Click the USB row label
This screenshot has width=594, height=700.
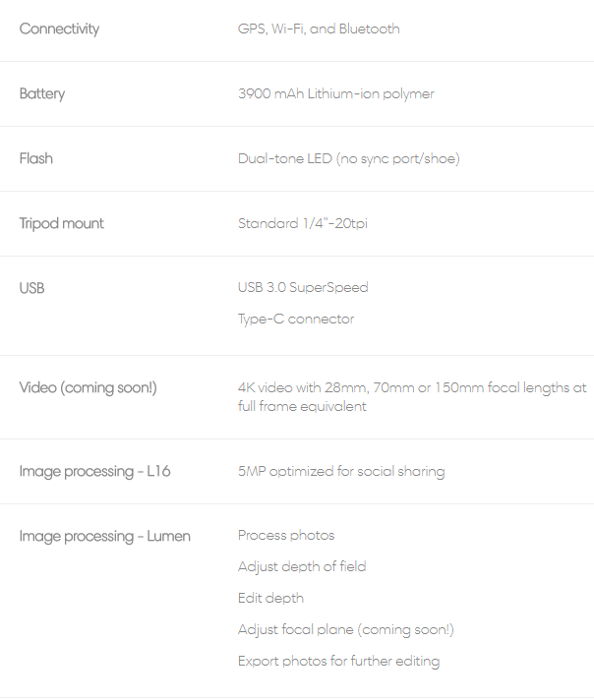tap(31, 288)
